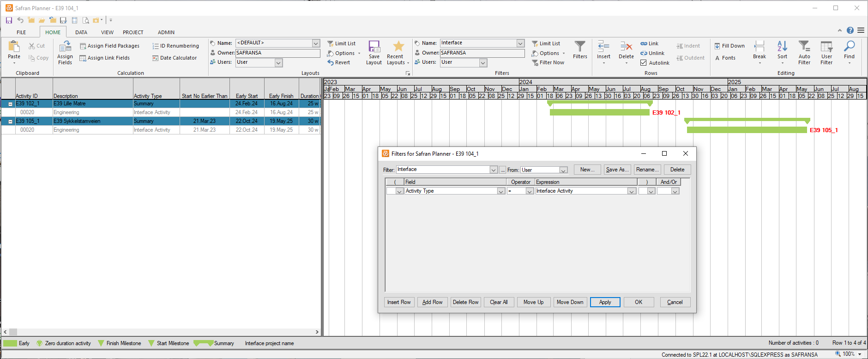Switch to the HOME tab
This screenshot has height=359, width=868.
point(53,32)
